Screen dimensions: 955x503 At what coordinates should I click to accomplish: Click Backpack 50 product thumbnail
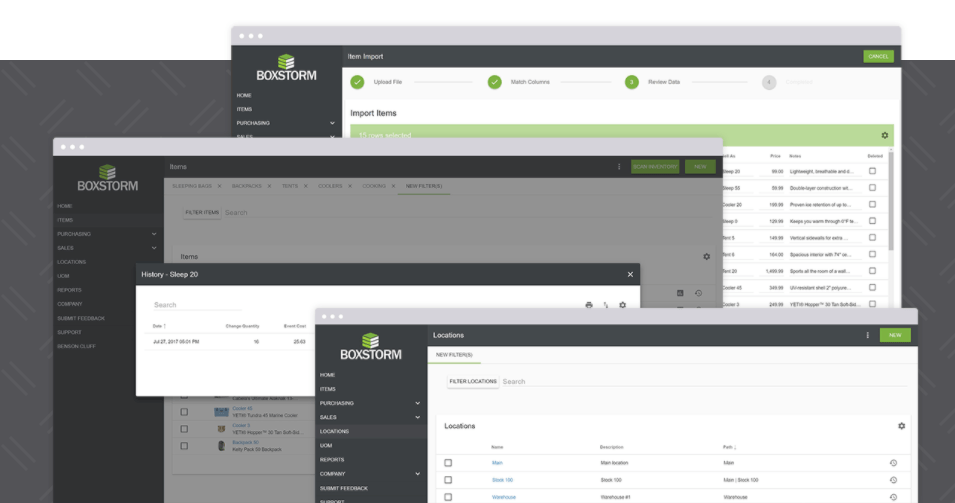point(221,446)
